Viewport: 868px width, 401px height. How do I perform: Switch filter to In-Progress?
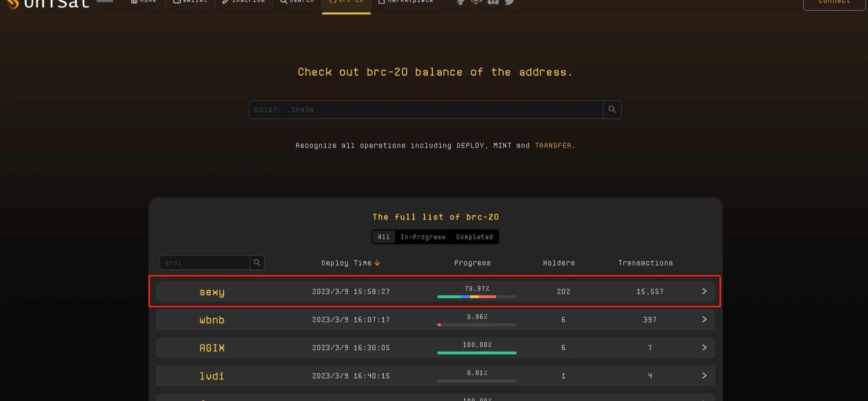pos(423,237)
